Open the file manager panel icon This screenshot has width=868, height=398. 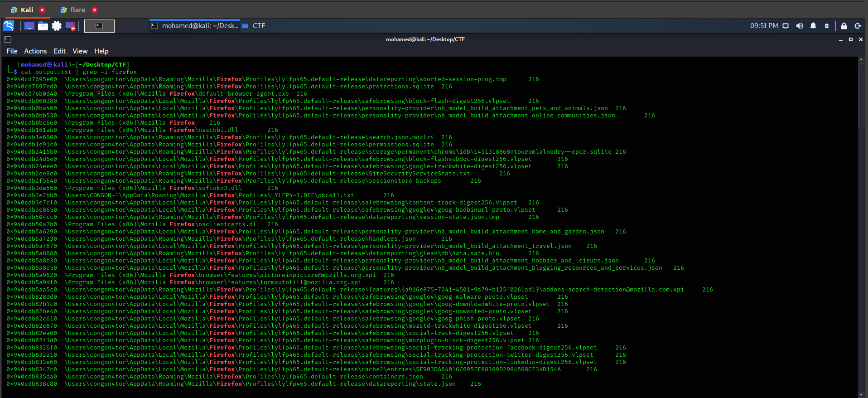43,26
